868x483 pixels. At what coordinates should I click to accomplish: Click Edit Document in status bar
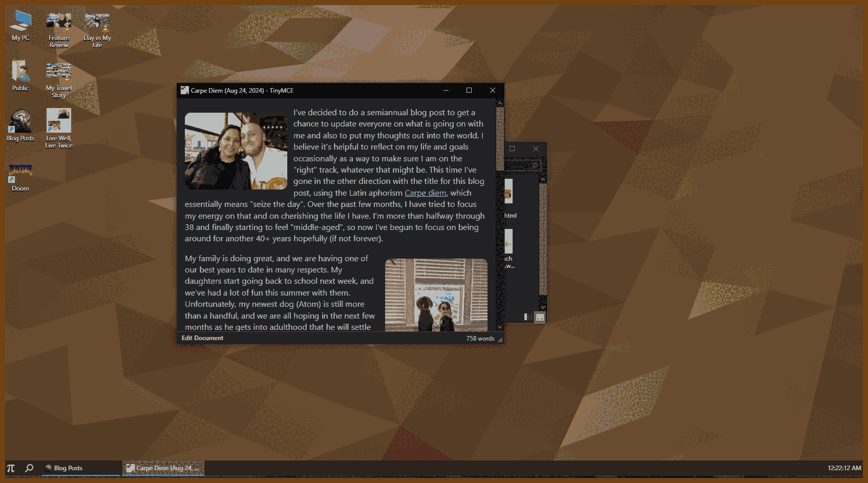[202, 338]
